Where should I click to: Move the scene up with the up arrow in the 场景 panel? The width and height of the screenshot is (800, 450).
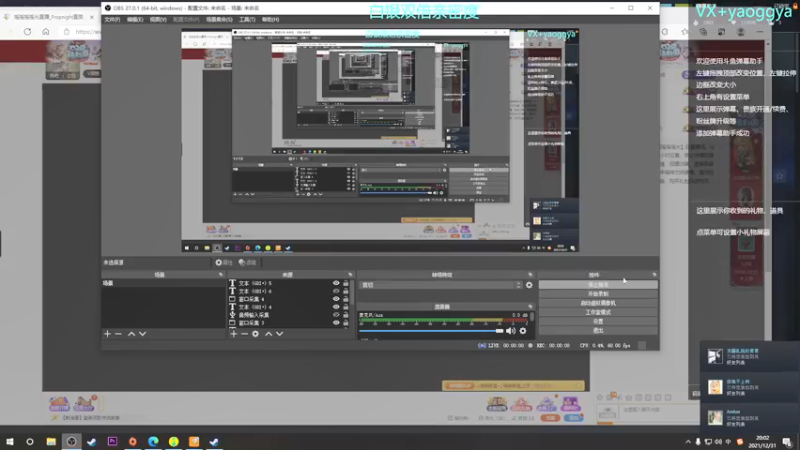click(x=131, y=334)
